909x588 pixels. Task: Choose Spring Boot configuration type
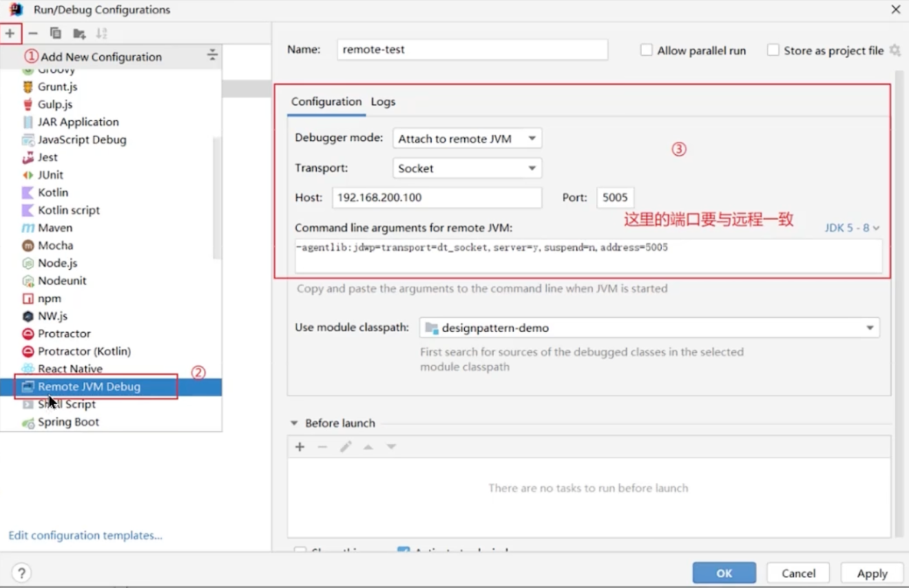68,422
